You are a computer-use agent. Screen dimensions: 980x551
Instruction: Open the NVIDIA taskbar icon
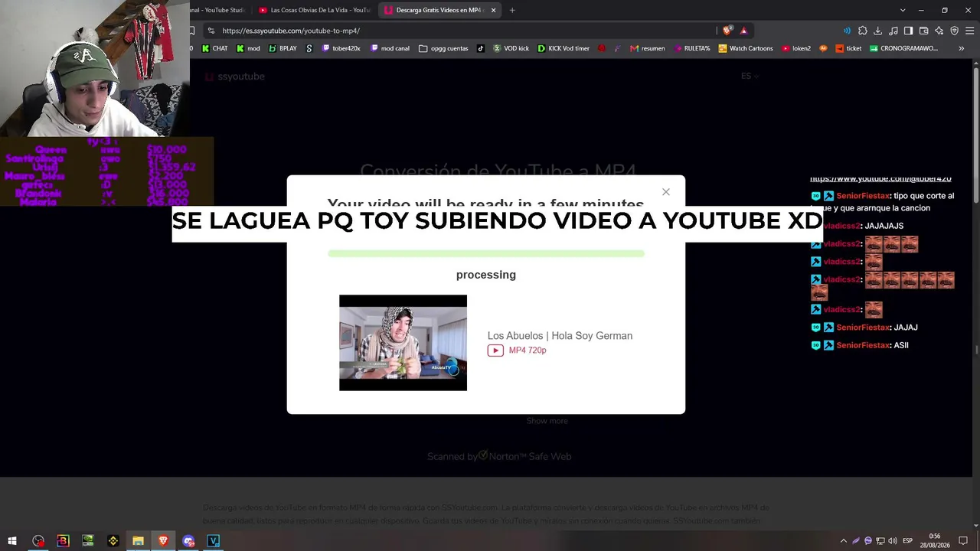[88, 541]
